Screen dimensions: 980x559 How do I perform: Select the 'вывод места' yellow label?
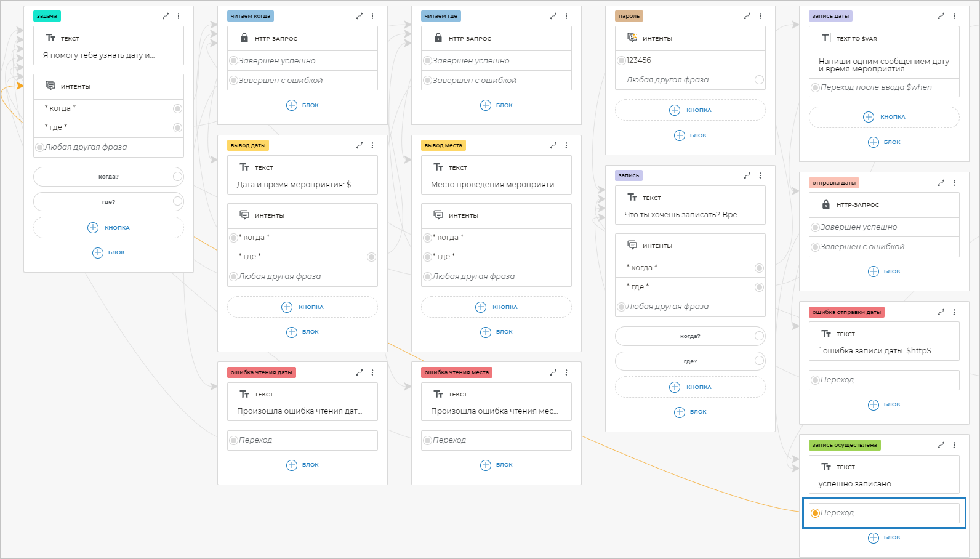pos(443,145)
